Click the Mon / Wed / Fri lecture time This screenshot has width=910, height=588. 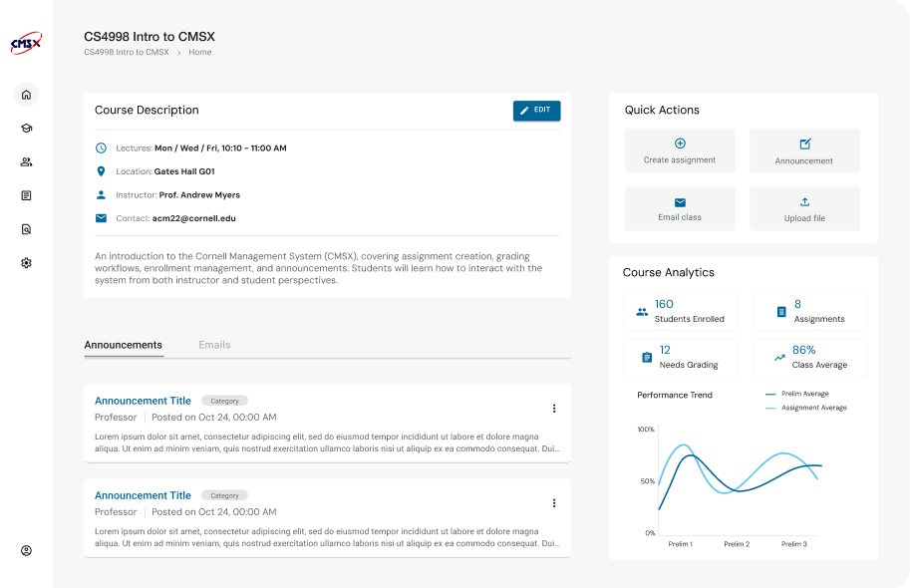[220, 148]
